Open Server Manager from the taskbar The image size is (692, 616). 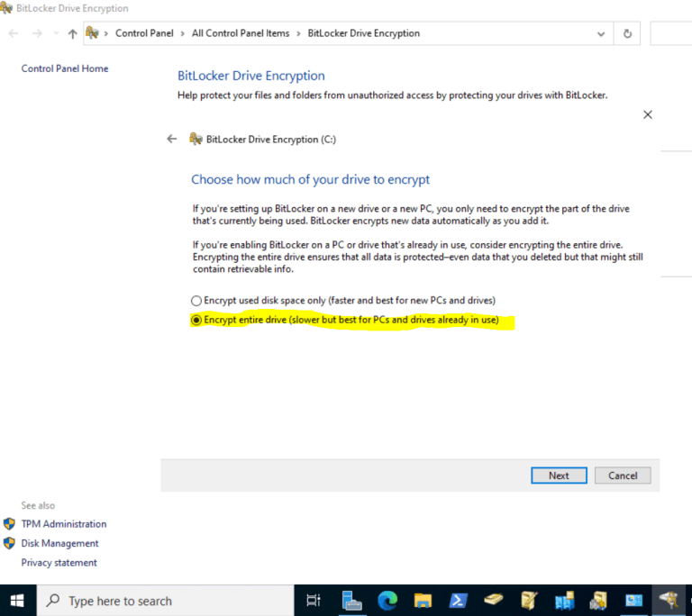click(351, 601)
